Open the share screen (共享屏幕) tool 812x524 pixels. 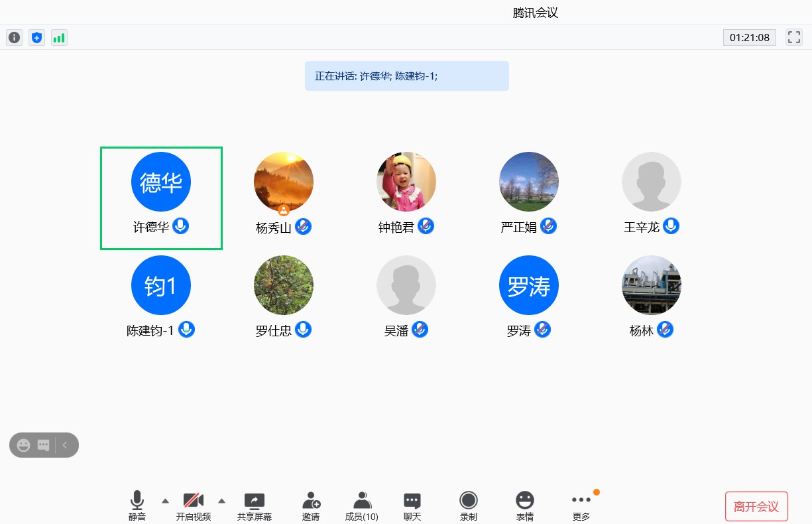[x=254, y=507]
